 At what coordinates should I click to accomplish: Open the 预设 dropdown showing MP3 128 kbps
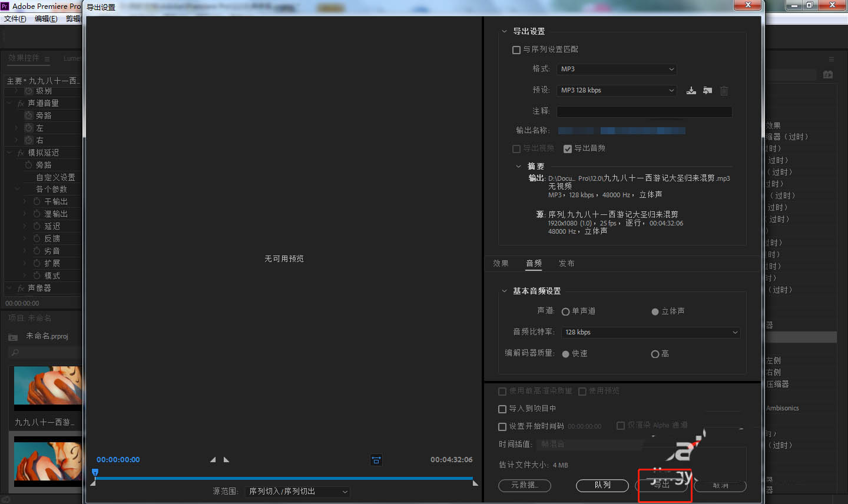(617, 90)
